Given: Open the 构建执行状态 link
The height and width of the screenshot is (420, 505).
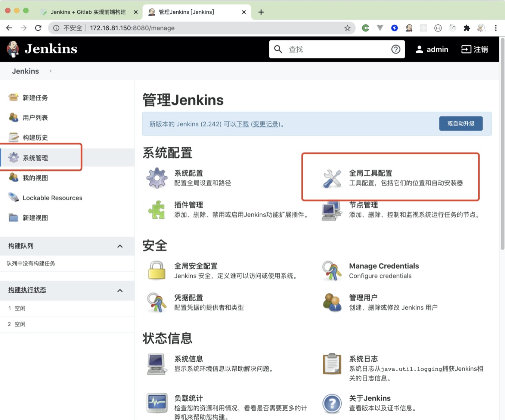Looking at the screenshot, I should pyautogui.click(x=27, y=290).
